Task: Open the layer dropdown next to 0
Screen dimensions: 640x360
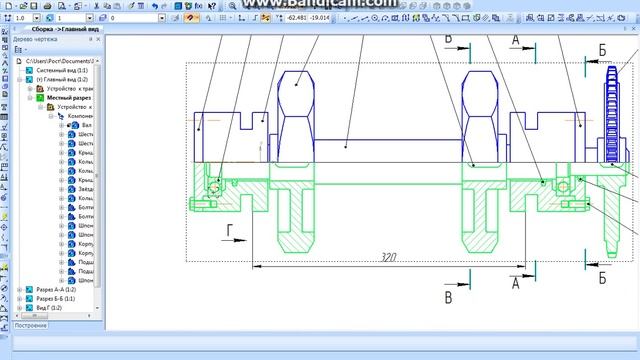Action: click(x=162, y=18)
